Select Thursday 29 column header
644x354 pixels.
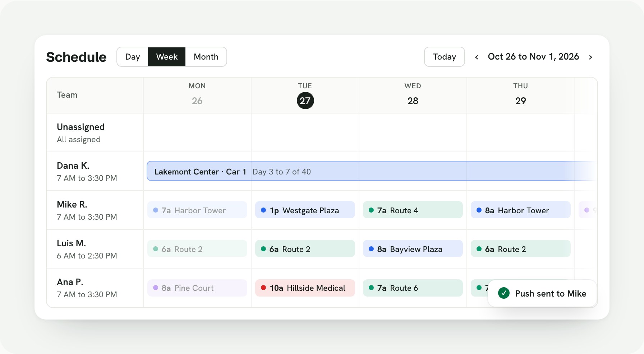point(521,95)
